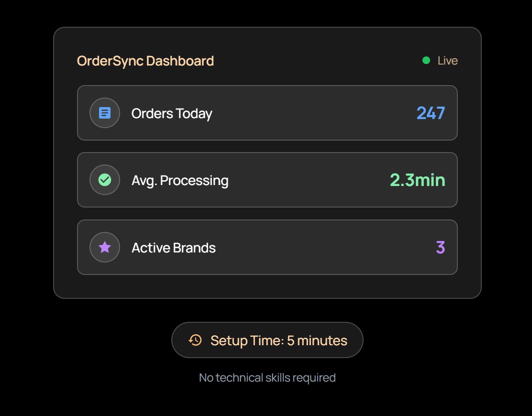Click the green Live status dot
The height and width of the screenshot is (416, 532).
click(426, 60)
